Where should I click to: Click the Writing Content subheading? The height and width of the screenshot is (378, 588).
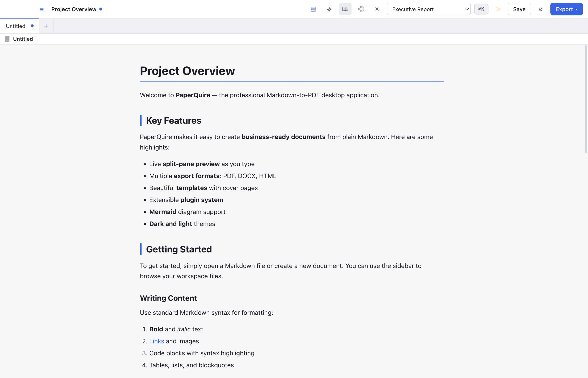pos(168,298)
